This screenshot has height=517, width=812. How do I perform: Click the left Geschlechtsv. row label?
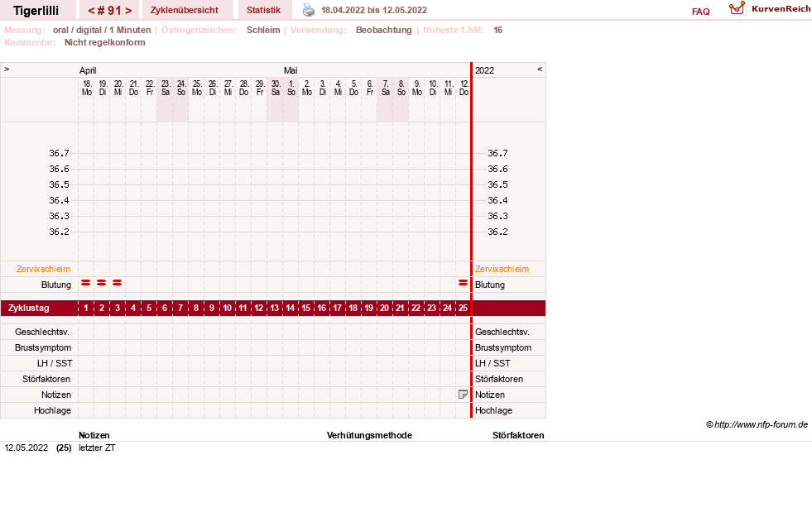[x=42, y=332]
